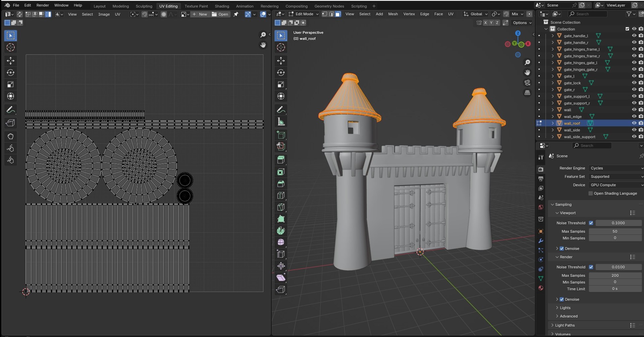Open Material properties tab

[x=541, y=288]
